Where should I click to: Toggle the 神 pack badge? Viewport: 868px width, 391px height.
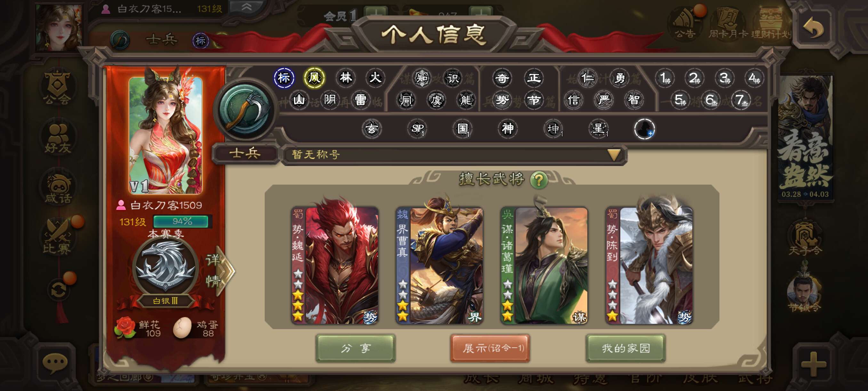508,129
